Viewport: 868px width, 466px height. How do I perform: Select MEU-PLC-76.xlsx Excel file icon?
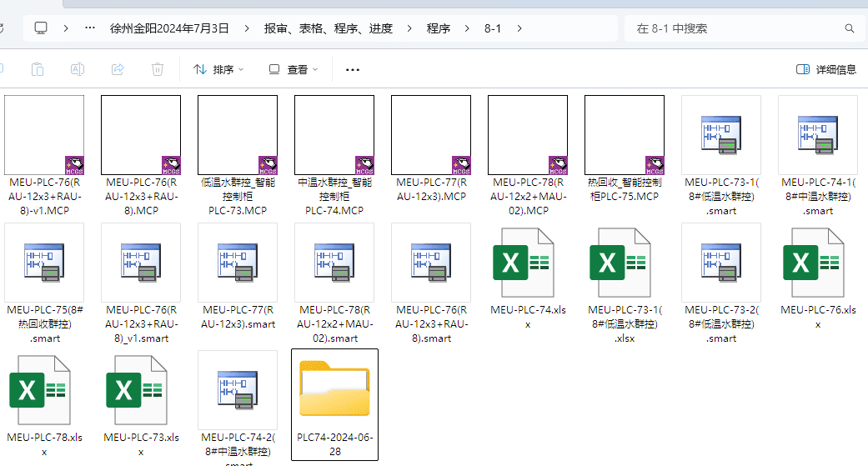(x=814, y=263)
